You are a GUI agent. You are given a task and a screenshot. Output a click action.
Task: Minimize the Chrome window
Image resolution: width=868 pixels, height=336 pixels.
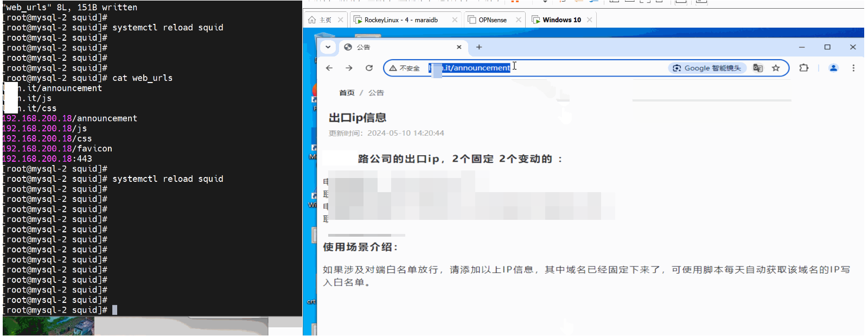tap(802, 47)
